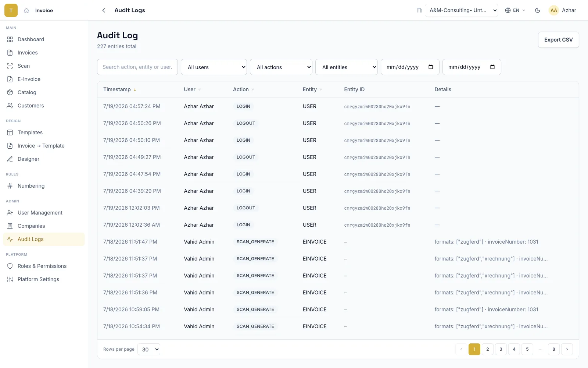Open Invoices from the sidebar
Image resolution: width=588 pixels, height=368 pixels.
tap(44, 53)
